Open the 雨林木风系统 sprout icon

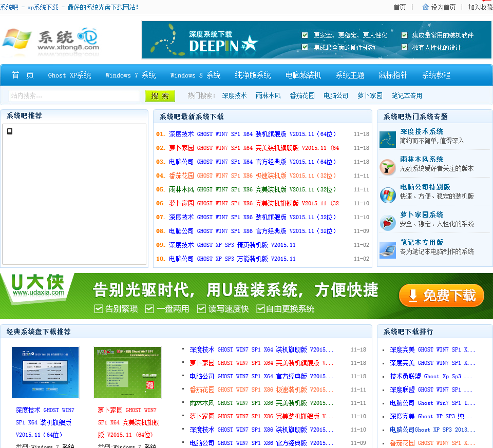pyautogui.click(x=387, y=167)
